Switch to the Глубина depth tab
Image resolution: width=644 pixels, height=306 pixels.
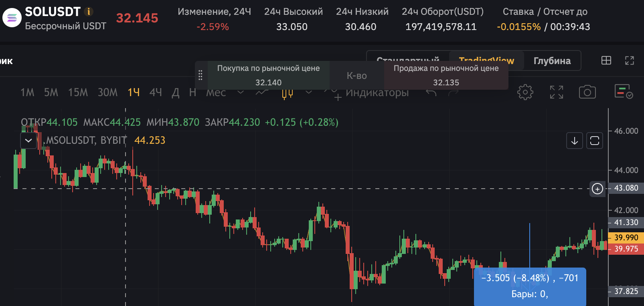552,60
